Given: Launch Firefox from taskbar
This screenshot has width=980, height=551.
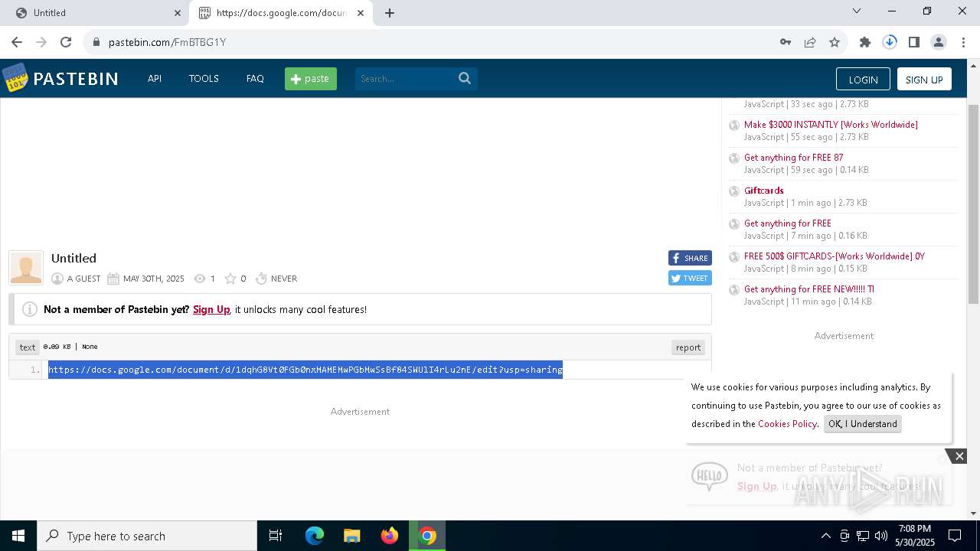Looking at the screenshot, I should pyautogui.click(x=390, y=536).
